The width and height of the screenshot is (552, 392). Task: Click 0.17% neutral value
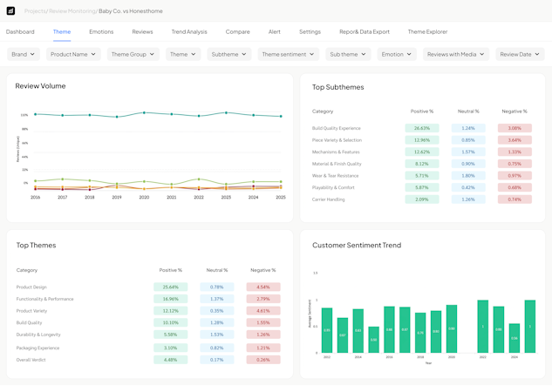(217, 360)
